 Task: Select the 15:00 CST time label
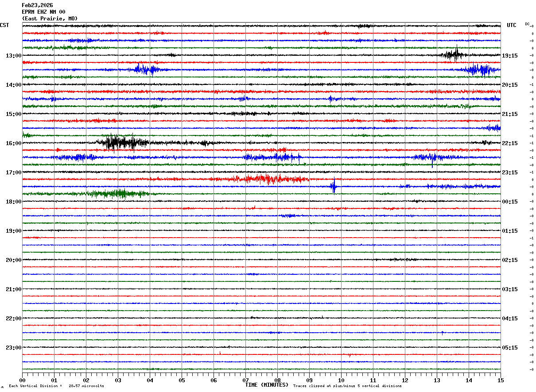click(x=13, y=114)
